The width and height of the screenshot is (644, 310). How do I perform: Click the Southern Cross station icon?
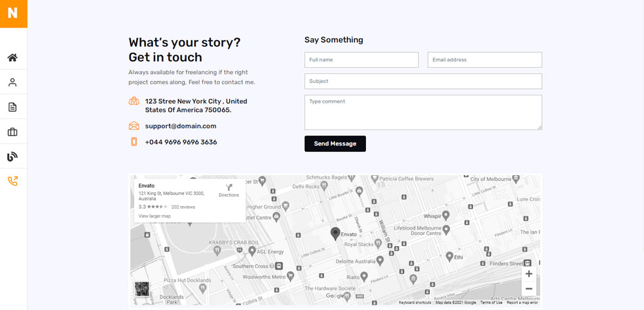point(279,266)
